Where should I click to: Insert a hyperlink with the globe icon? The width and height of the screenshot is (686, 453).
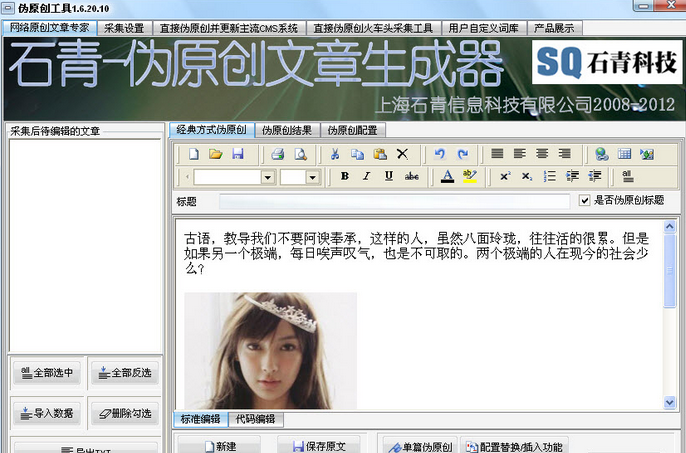tap(602, 154)
